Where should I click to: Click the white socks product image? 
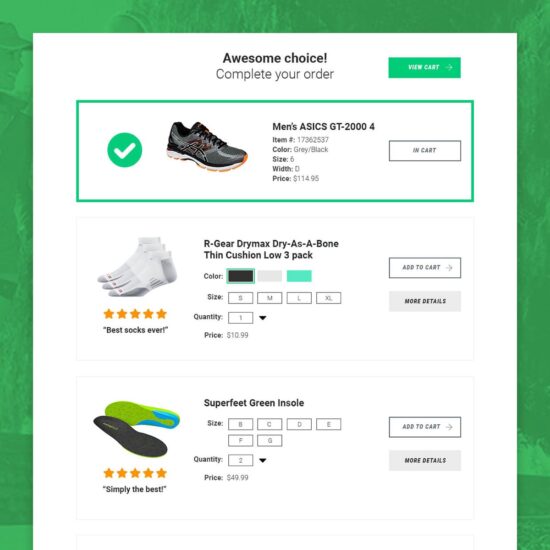137,267
